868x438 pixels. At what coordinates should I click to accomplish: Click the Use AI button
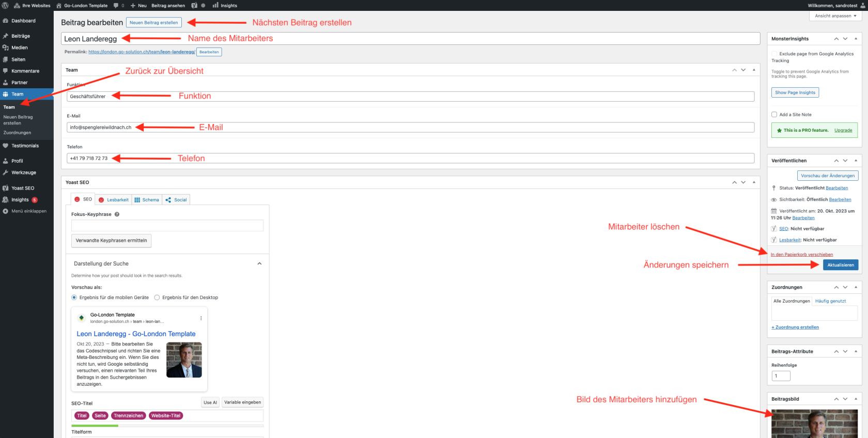pyautogui.click(x=210, y=402)
